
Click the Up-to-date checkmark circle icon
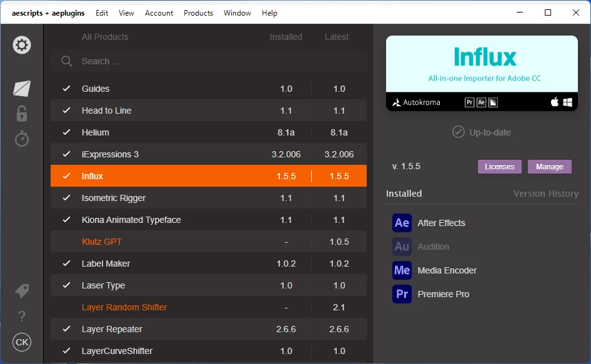click(459, 132)
